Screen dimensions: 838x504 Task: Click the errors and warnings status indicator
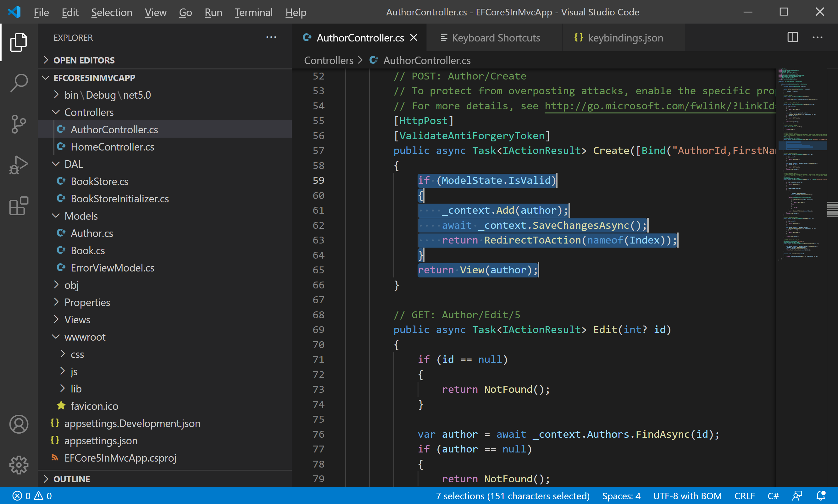(x=32, y=496)
